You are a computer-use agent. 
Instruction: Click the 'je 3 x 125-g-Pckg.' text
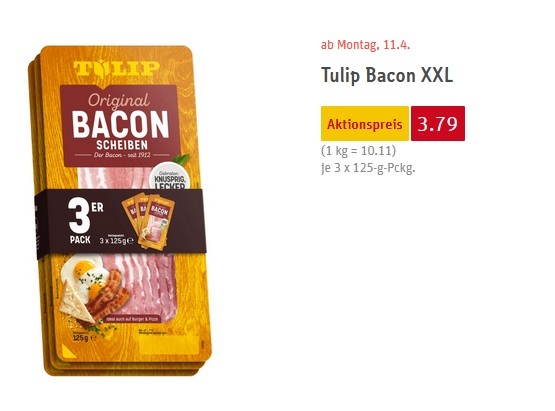(368, 167)
